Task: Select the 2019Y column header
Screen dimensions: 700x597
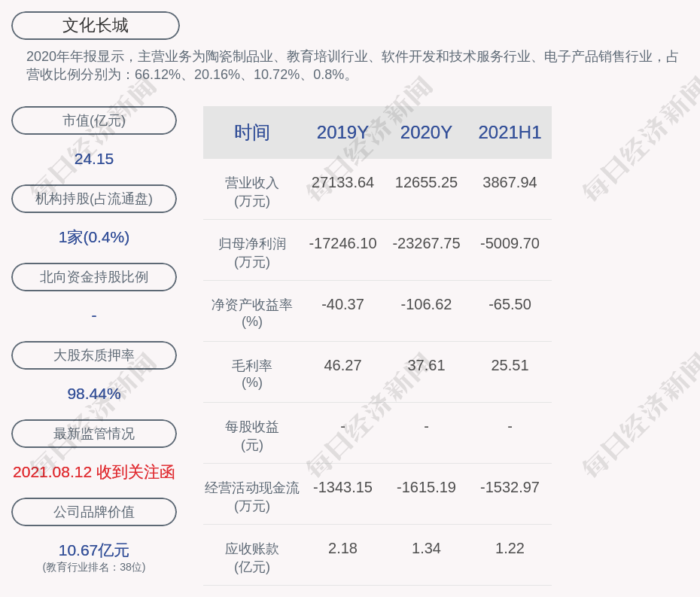Action: coord(342,132)
